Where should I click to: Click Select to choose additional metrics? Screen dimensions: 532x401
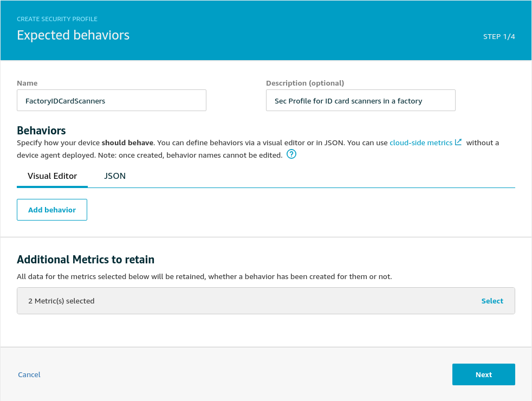492,301
